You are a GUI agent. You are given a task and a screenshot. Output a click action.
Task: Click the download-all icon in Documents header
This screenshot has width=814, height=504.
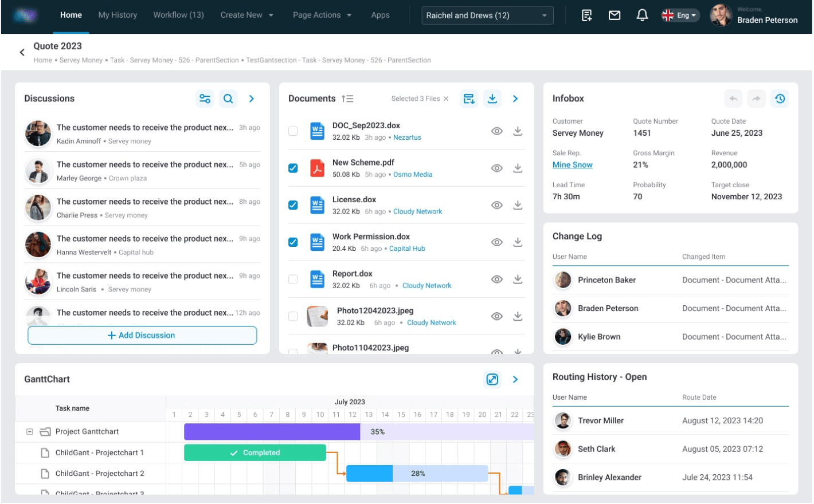[x=492, y=99]
